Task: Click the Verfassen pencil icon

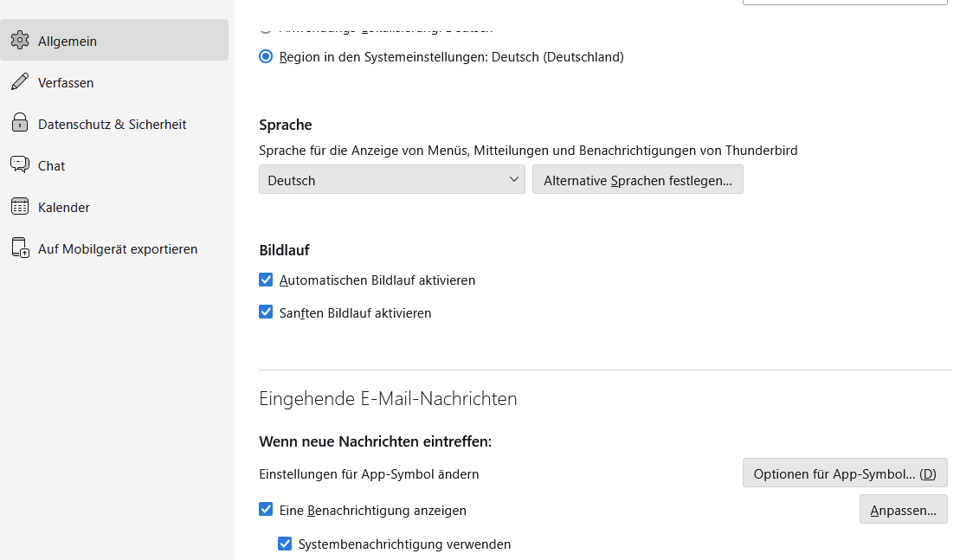Action: click(x=20, y=82)
